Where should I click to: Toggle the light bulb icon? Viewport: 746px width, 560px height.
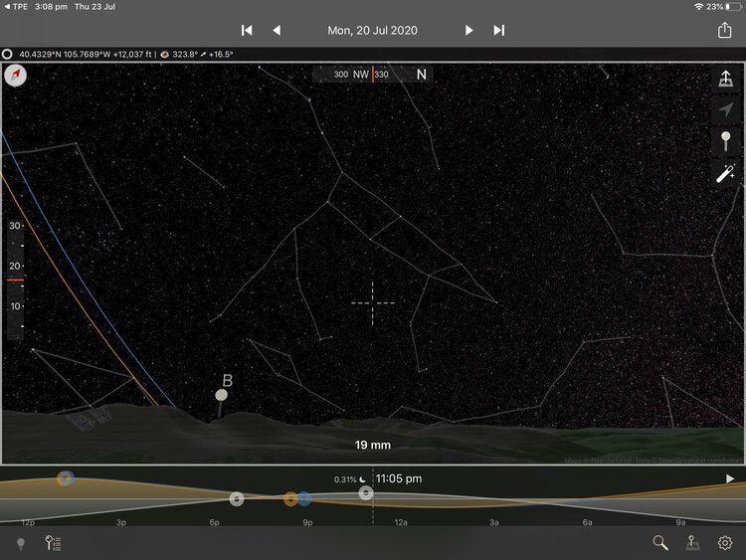point(20,543)
